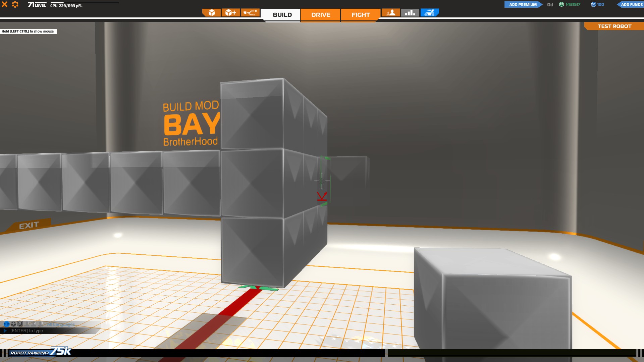
Task: Click the cube-plus shop icon
Action: 231,13
